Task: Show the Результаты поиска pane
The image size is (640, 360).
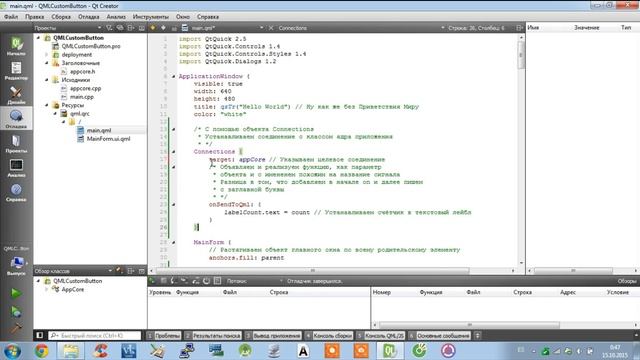Action: (213, 336)
